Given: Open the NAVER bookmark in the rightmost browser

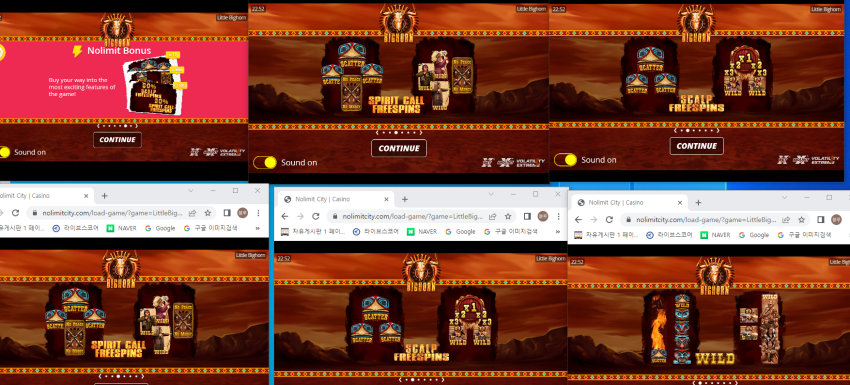Looking at the screenshot, I should coord(716,235).
